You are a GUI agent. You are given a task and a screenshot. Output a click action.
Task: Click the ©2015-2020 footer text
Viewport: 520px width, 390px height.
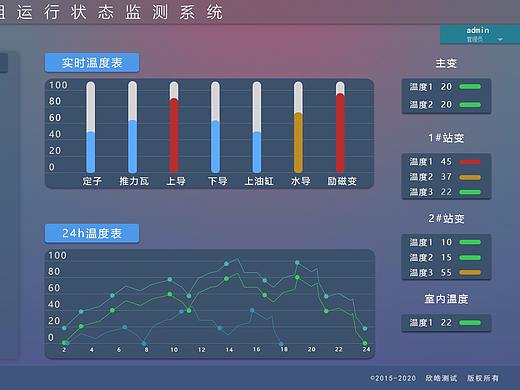393,378
